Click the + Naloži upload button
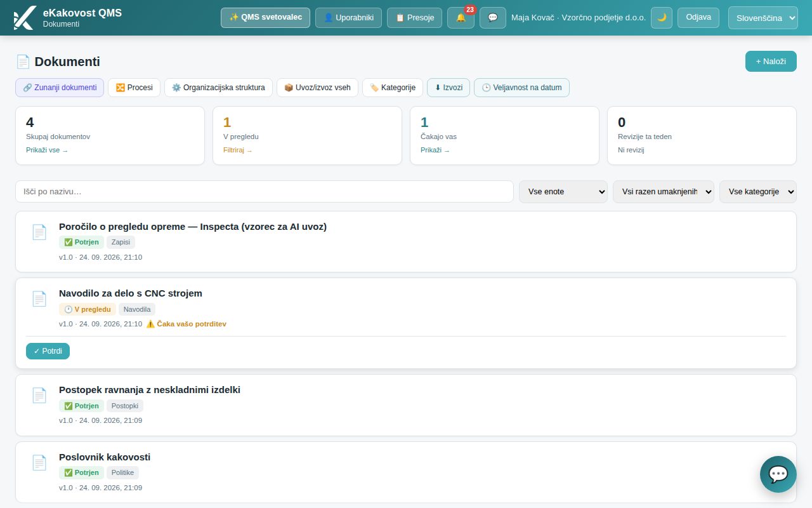Image resolution: width=812 pixels, height=508 pixels. pos(771,62)
